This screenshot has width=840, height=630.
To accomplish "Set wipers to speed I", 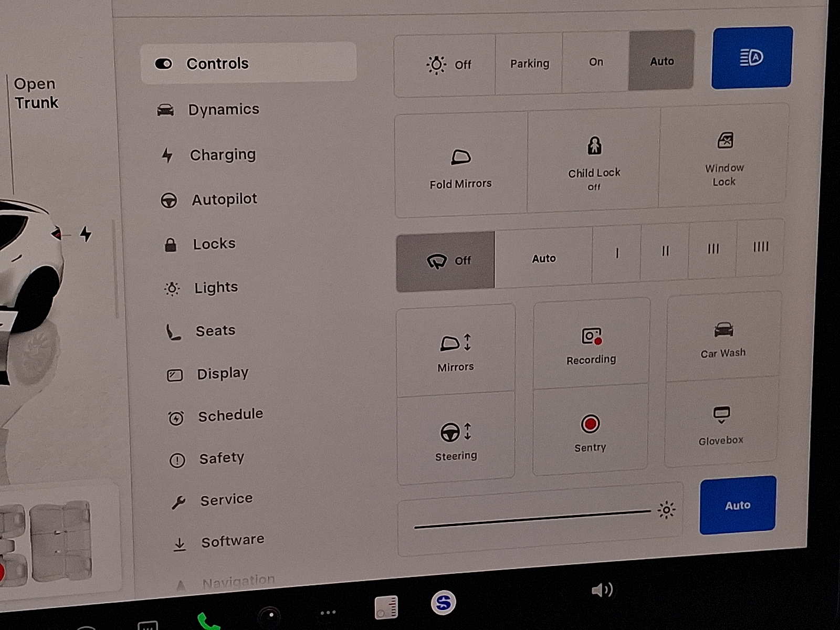I will point(617,254).
